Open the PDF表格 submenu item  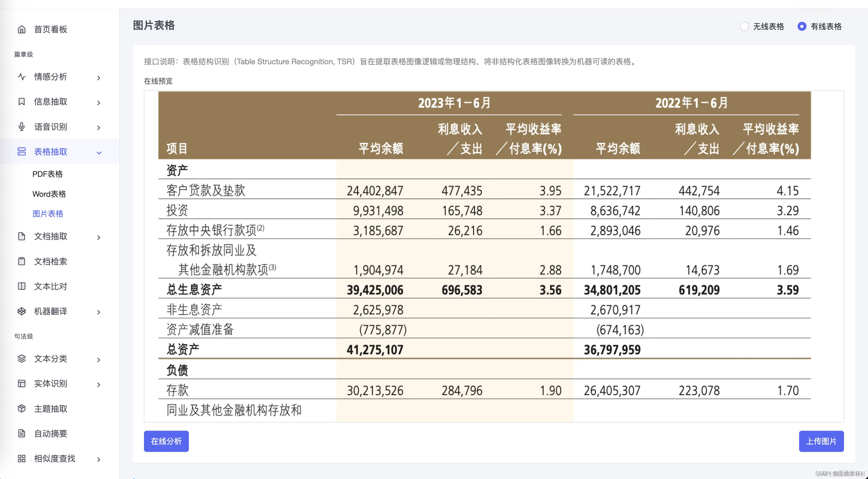click(47, 174)
